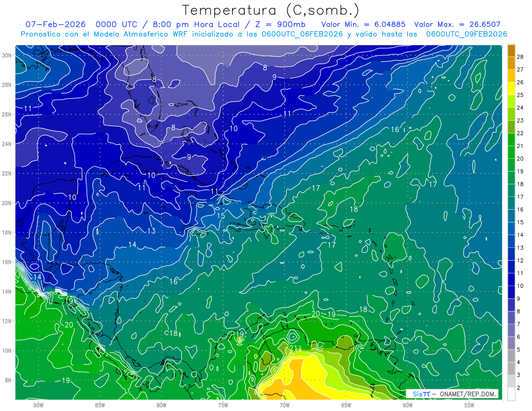The width and height of the screenshot is (532, 411).
Task: Click the 8N latitude axis label
Action: [8, 380]
